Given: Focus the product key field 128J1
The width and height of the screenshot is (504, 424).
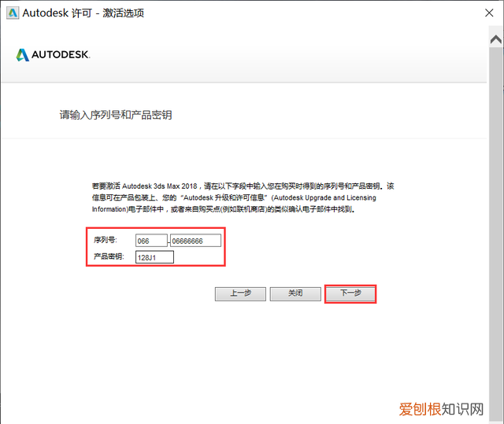Looking at the screenshot, I should click(x=154, y=257).
